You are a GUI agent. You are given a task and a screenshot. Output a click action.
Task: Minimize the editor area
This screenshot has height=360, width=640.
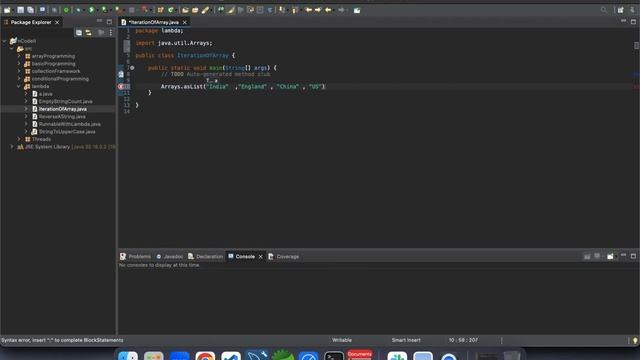coord(623,21)
